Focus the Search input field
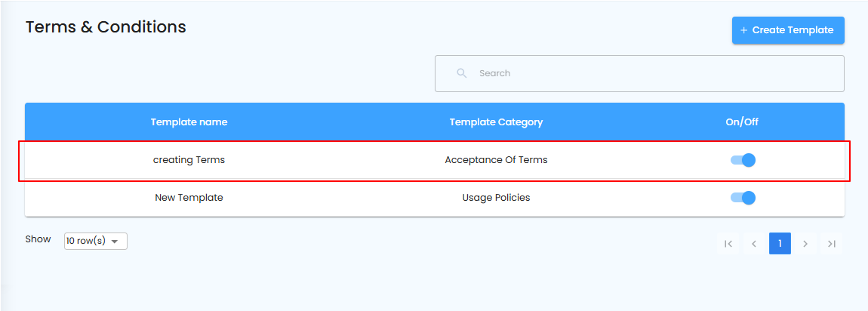Screen dimensions: 868x311 pos(649,73)
